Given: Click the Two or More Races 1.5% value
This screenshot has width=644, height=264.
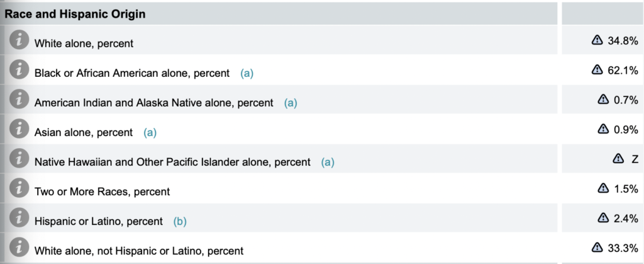Looking at the screenshot, I should [x=626, y=188].
